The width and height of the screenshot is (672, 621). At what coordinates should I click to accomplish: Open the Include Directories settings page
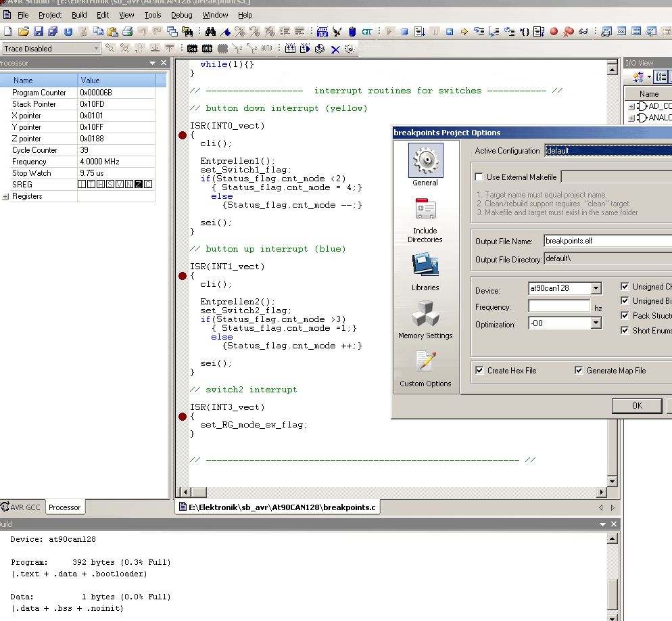(x=425, y=221)
